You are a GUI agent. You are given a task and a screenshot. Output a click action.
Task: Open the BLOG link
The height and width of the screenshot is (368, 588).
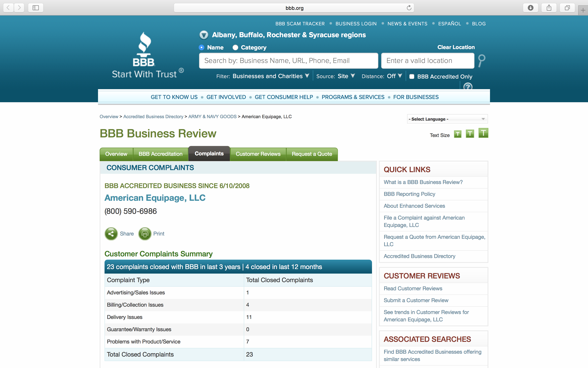click(479, 24)
